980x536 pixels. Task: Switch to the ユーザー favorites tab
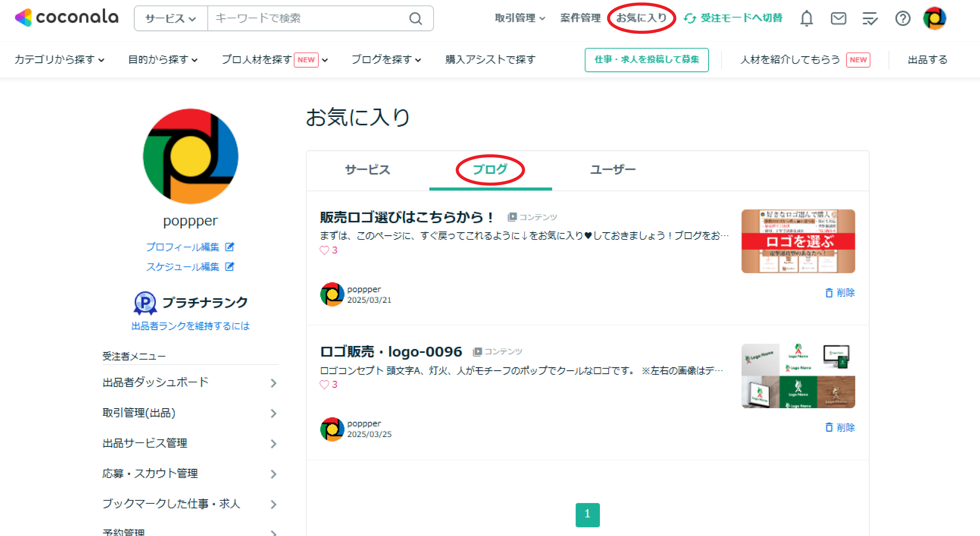coord(612,170)
